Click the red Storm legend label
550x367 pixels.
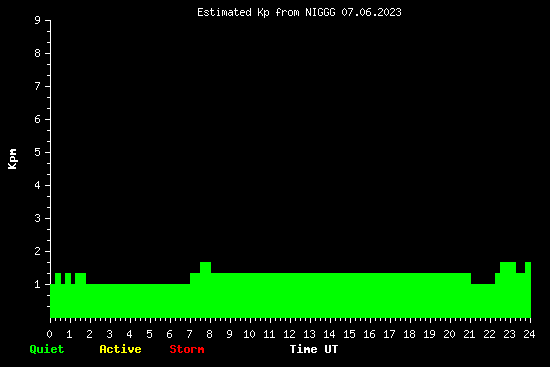coord(187,349)
